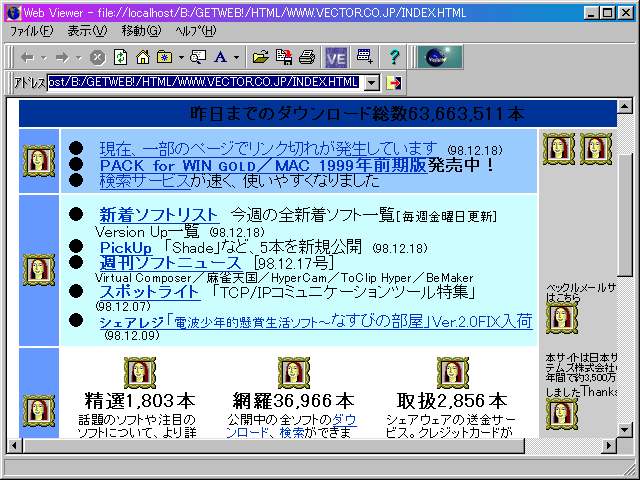Open the シェアレジ なすびの部屋 link
Screen dimensions: 640x480
(x=316, y=322)
